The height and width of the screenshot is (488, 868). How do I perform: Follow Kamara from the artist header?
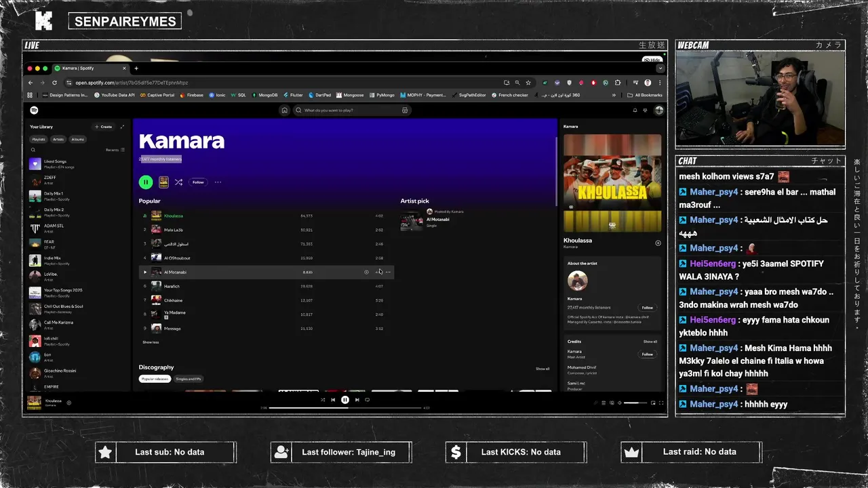pyautogui.click(x=198, y=182)
